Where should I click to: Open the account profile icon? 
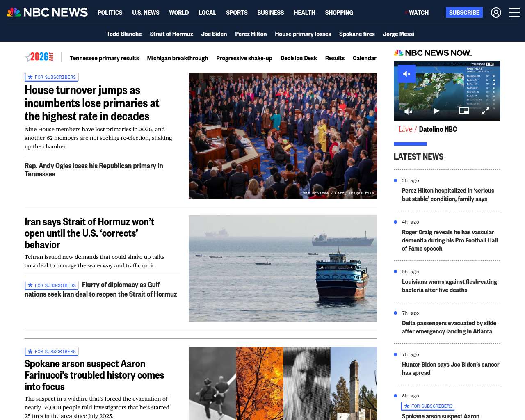point(496,12)
